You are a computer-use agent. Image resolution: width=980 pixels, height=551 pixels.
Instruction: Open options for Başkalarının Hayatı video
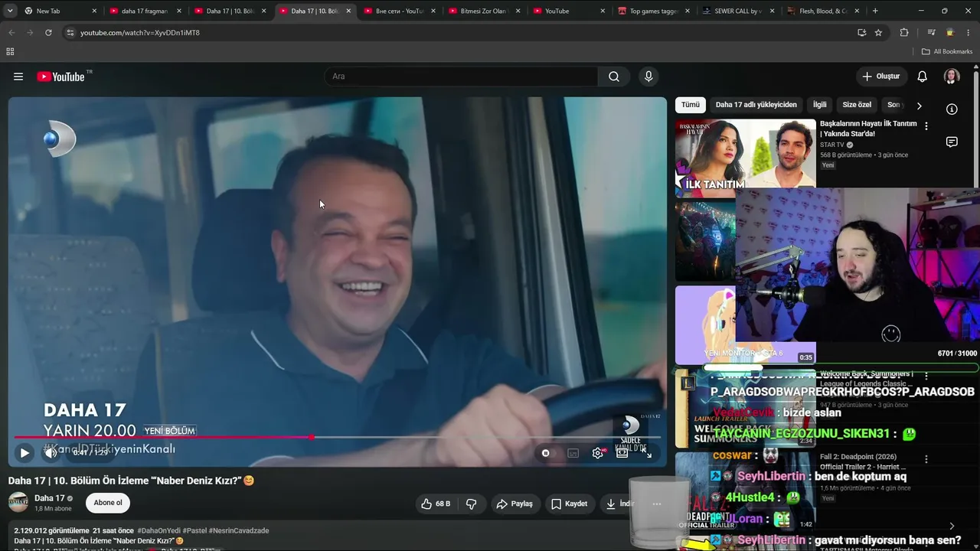[x=926, y=126]
